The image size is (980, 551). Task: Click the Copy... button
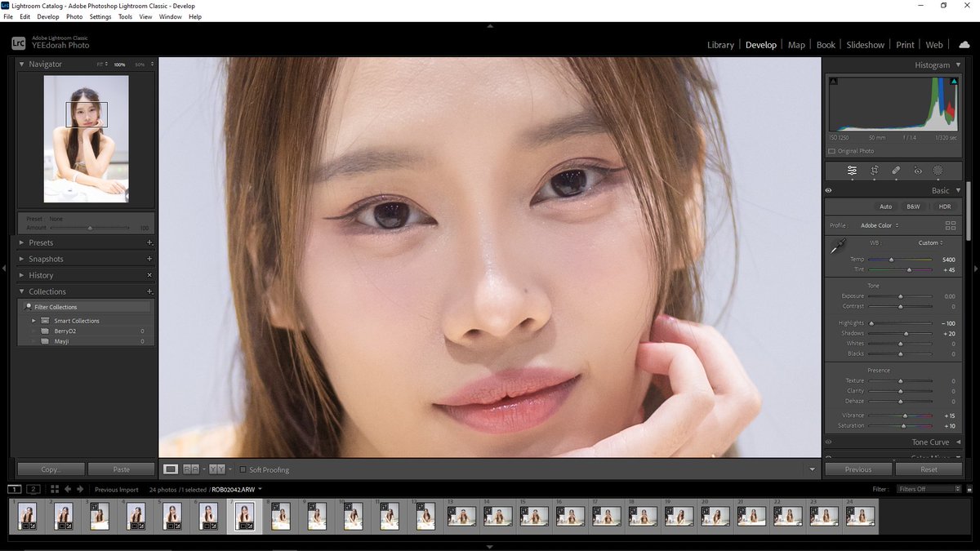pos(51,469)
